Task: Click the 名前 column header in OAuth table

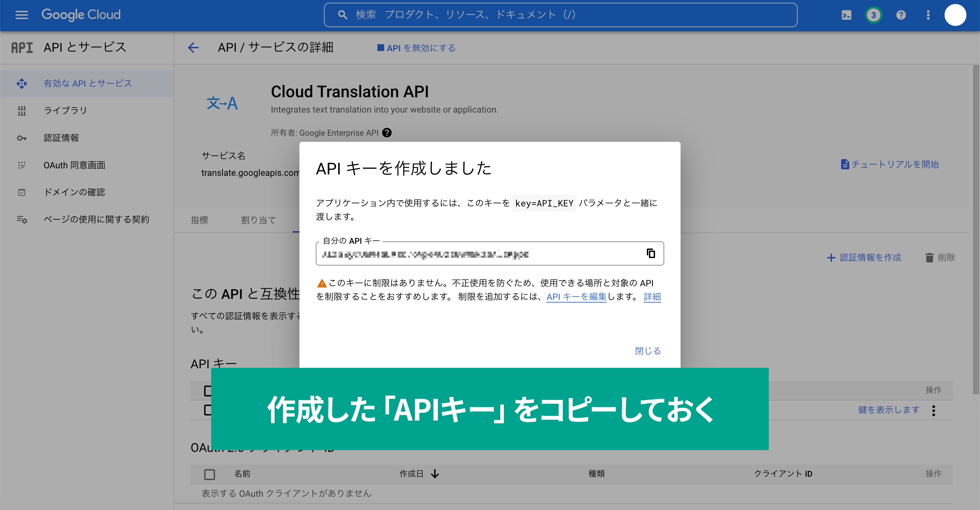Action: (x=242, y=474)
